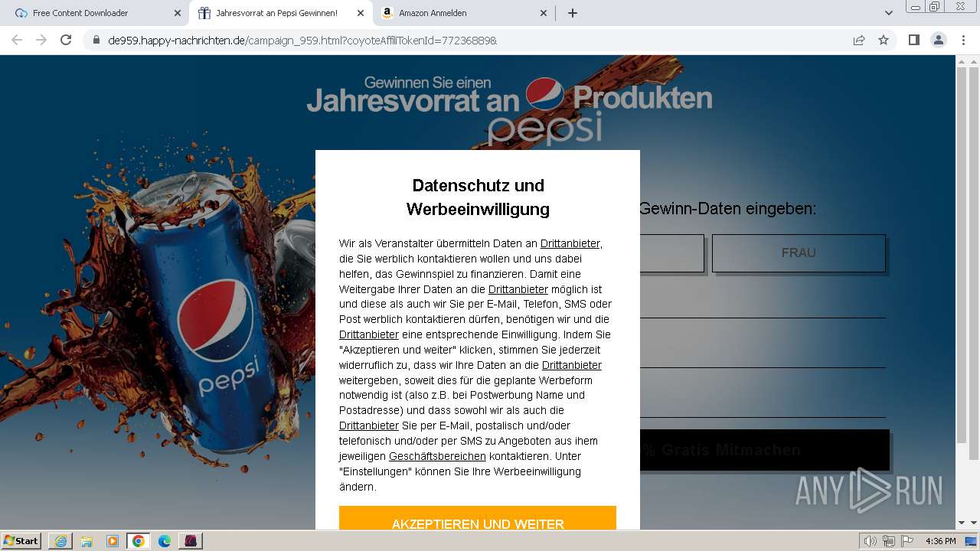Close the Jahresvorrat an Pepsi tab
The height and width of the screenshot is (551, 980).
(x=361, y=13)
